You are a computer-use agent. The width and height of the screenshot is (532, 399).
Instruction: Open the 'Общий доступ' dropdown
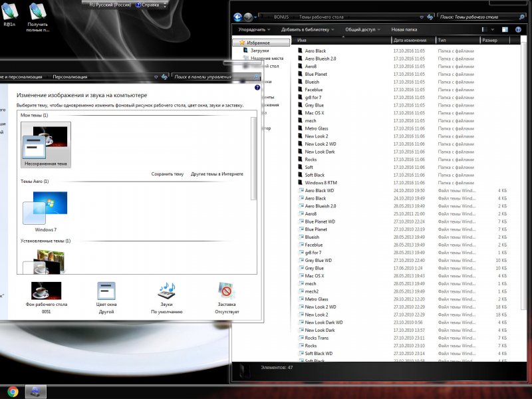click(362, 29)
